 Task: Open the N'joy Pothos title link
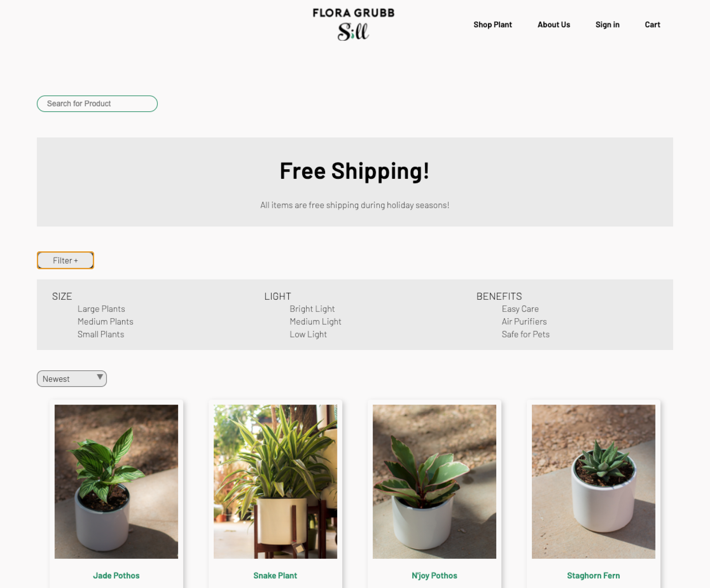434,575
